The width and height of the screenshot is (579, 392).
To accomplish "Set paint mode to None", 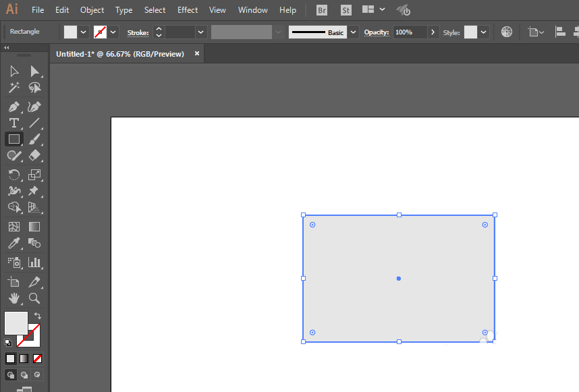I will point(37,358).
